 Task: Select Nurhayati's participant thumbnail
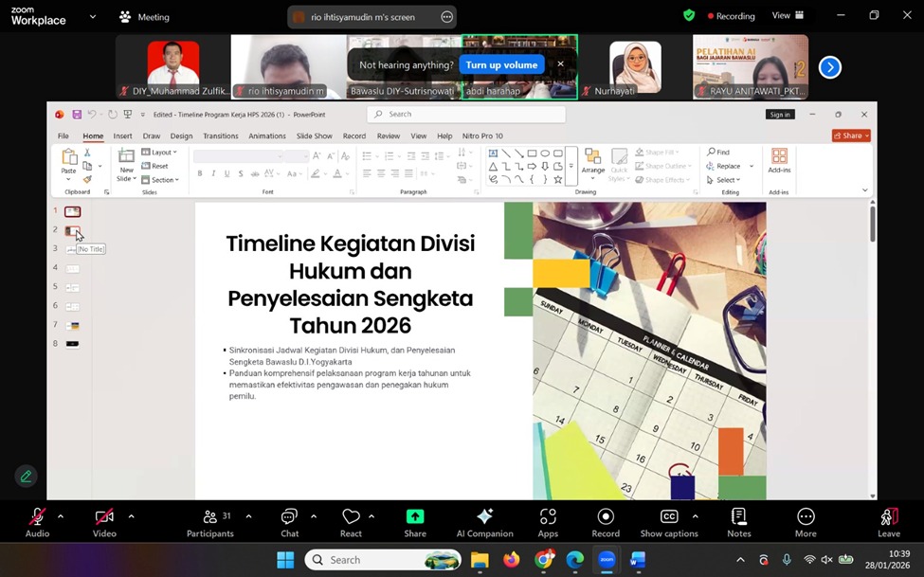click(x=635, y=66)
